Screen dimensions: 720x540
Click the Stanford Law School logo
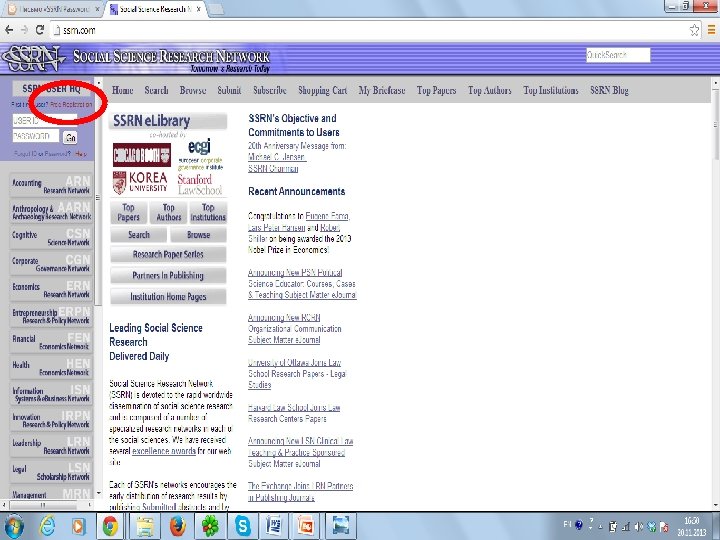[200, 184]
